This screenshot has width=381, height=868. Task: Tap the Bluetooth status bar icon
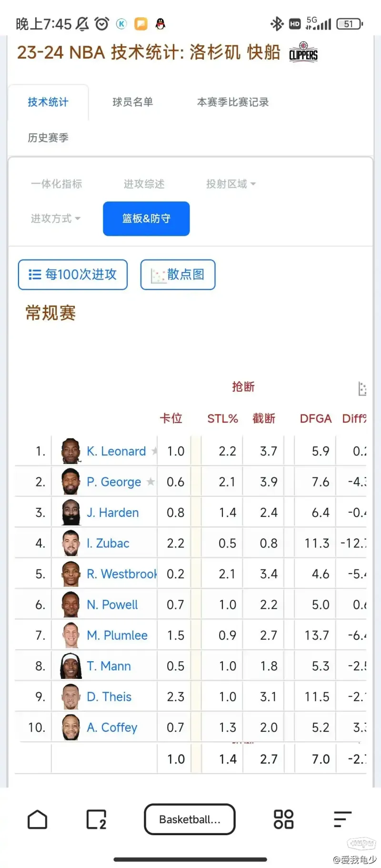pos(276,24)
